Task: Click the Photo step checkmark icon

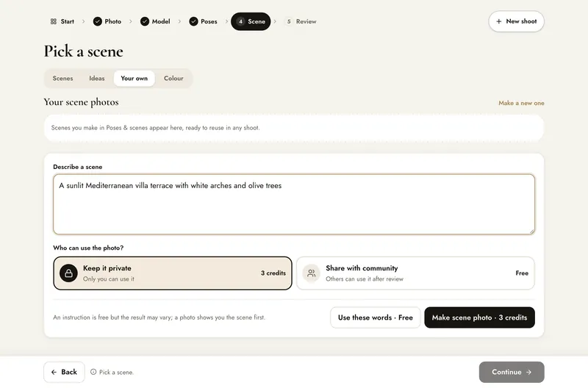Action: 98,21
